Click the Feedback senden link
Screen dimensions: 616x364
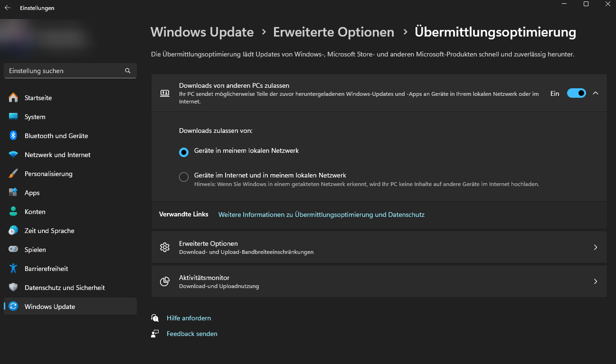tap(192, 334)
